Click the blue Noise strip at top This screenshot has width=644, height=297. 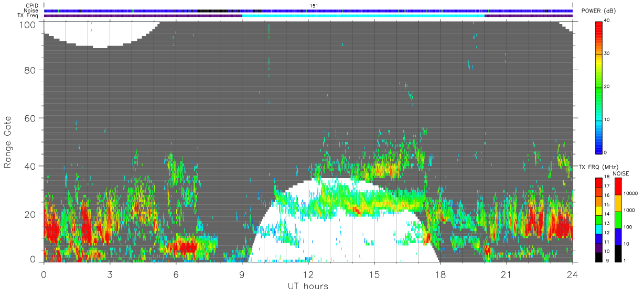(308, 10)
